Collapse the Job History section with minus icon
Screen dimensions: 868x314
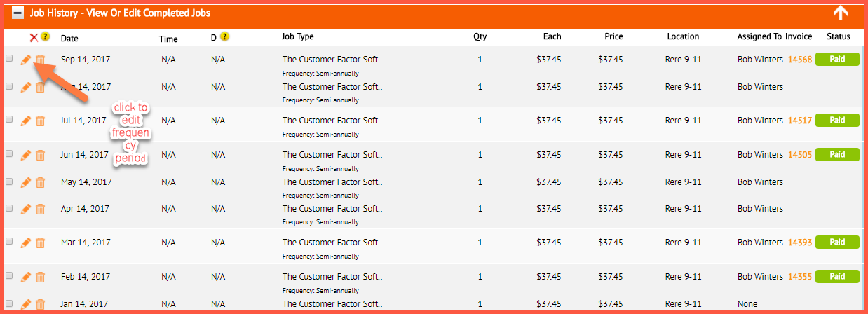pos(18,13)
